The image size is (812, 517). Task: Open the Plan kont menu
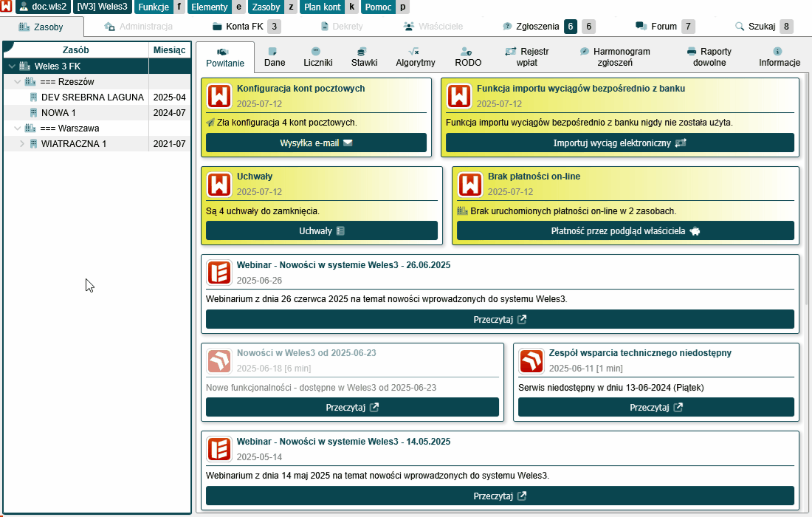pyautogui.click(x=323, y=7)
